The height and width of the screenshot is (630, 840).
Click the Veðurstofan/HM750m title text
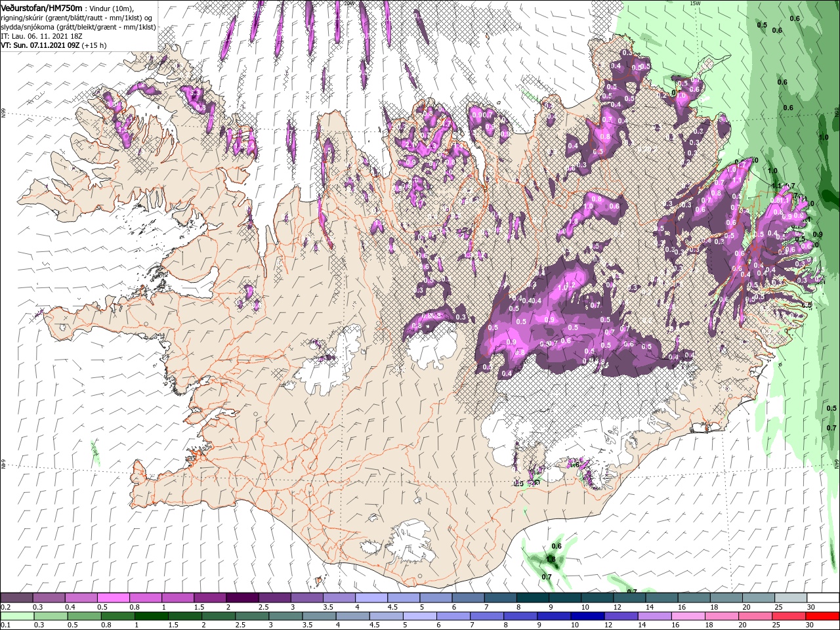(x=41, y=7)
